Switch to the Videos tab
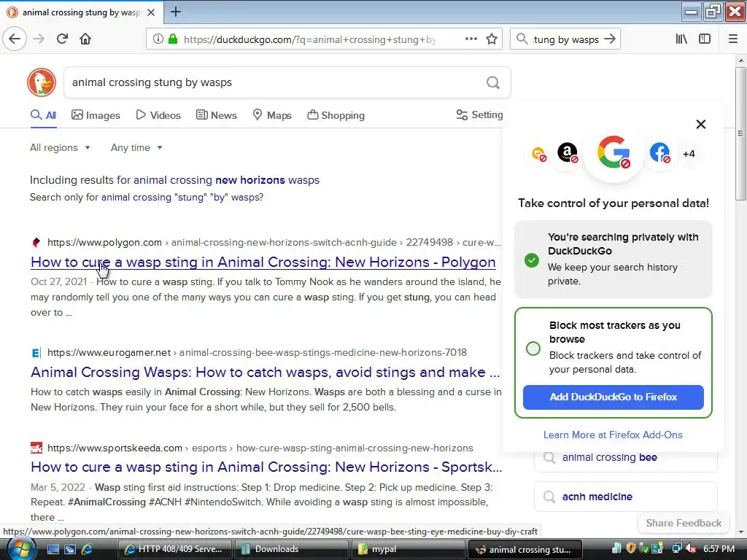Screen dimensions: 747x560 (x=158, y=115)
